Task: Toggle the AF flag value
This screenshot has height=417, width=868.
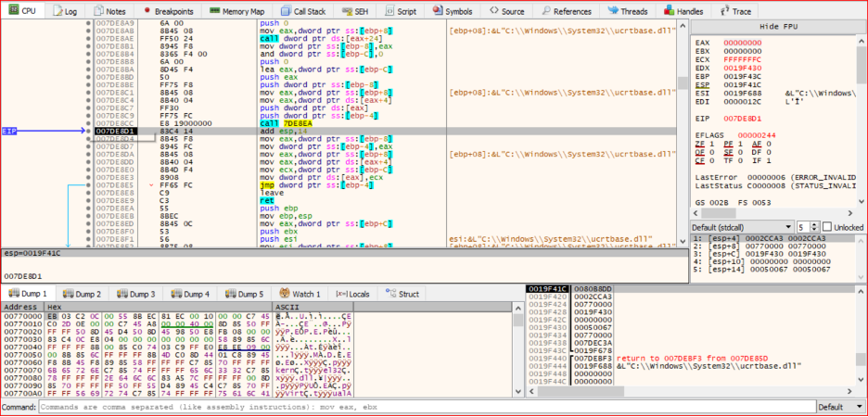Action: pyautogui.click(x=769, y=144)
